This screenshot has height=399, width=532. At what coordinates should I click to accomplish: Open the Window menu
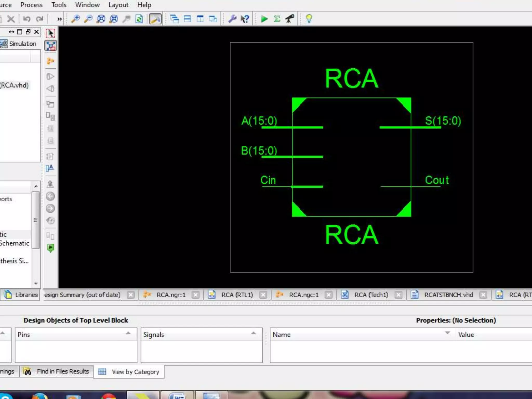coord(87,5)
